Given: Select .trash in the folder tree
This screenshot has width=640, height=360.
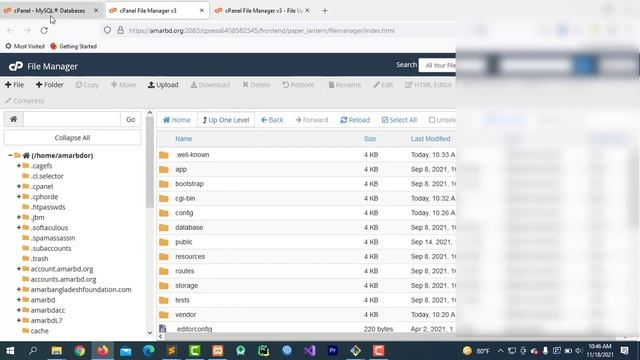Looking at the screenshot, I should click(x=40, y=258).
